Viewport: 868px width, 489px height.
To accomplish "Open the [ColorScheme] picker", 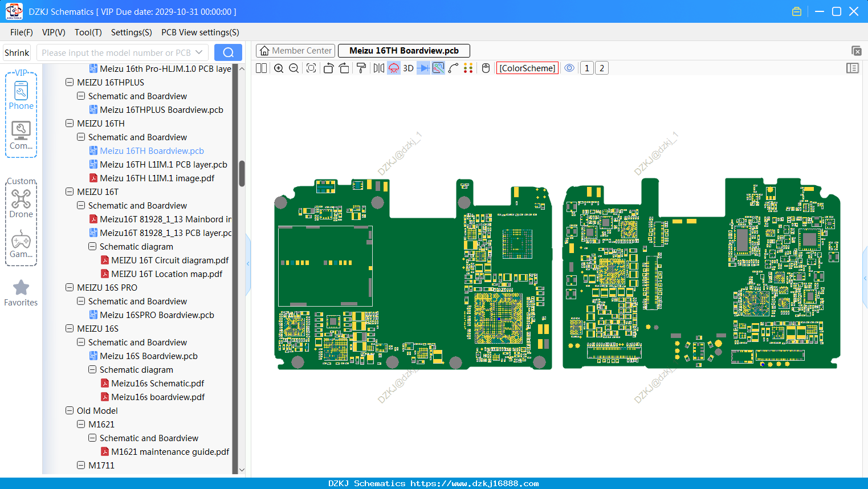I will click(x=527, y=68).
